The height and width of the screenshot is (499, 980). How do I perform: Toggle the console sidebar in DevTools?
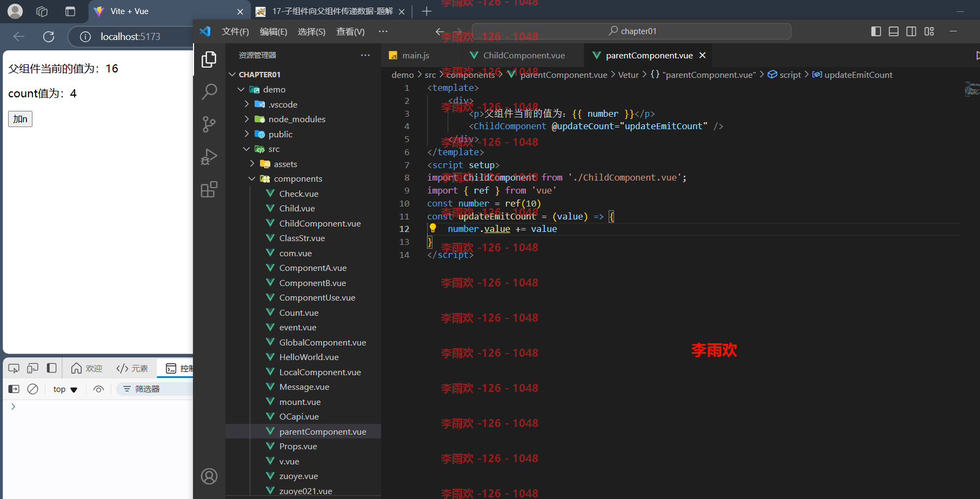pos(14,389)
